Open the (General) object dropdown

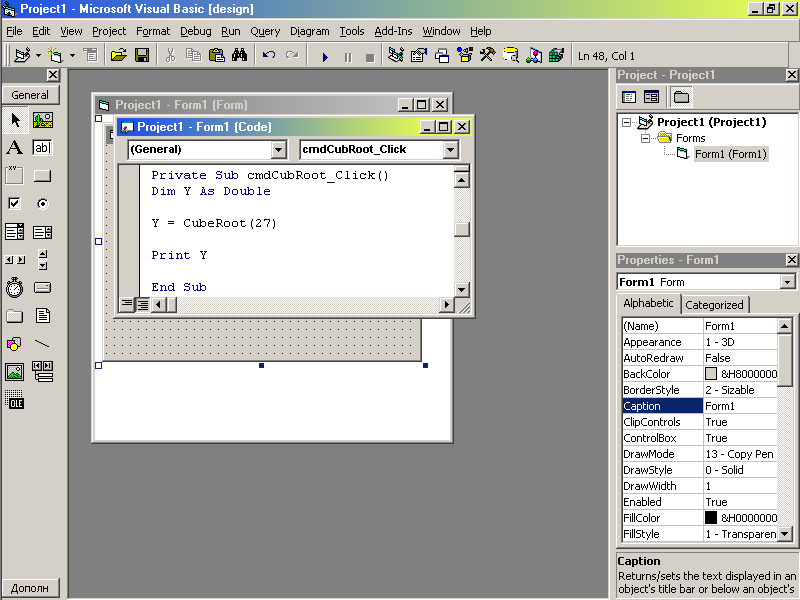click(278, 149)
